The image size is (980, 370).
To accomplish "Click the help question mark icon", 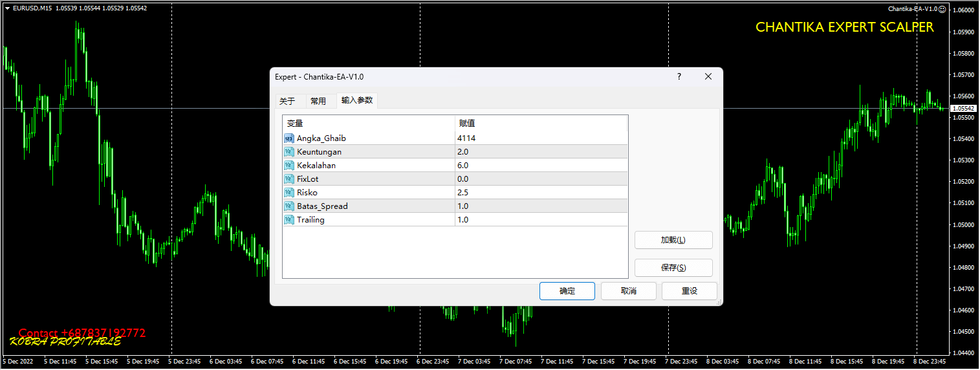I will [x=679, y=76].
